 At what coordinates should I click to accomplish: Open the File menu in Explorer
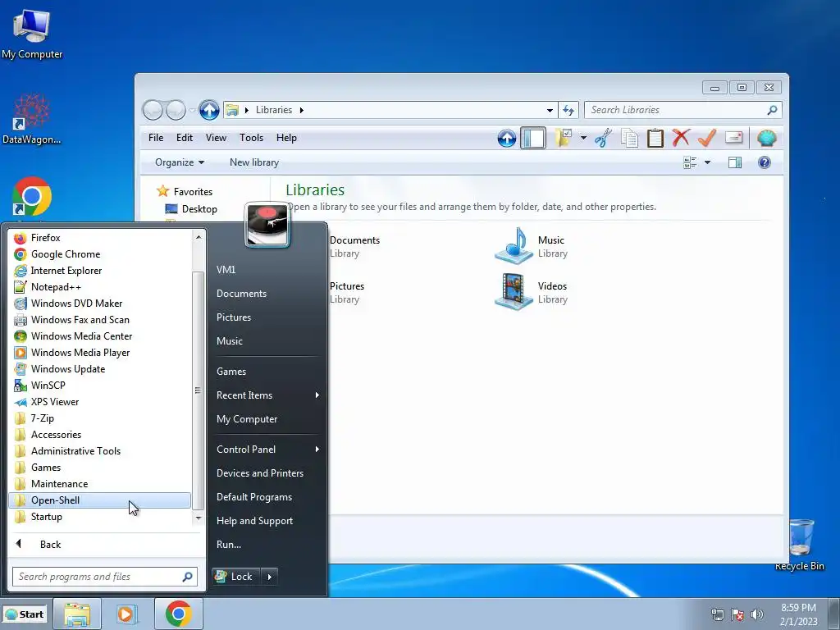click(156, 138)
